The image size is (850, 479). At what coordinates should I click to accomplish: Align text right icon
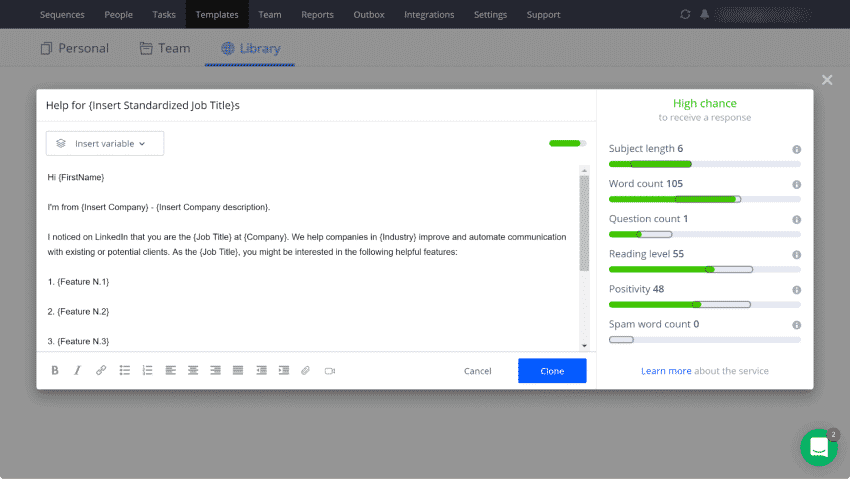pos(216,371)
